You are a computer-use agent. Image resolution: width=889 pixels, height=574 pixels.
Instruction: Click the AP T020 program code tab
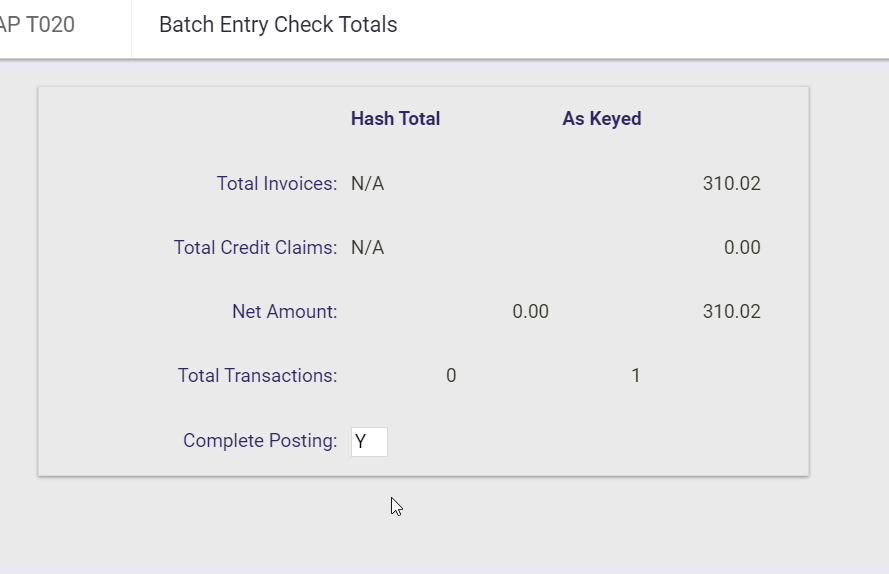pyautogui.click(x=40, y=25)
